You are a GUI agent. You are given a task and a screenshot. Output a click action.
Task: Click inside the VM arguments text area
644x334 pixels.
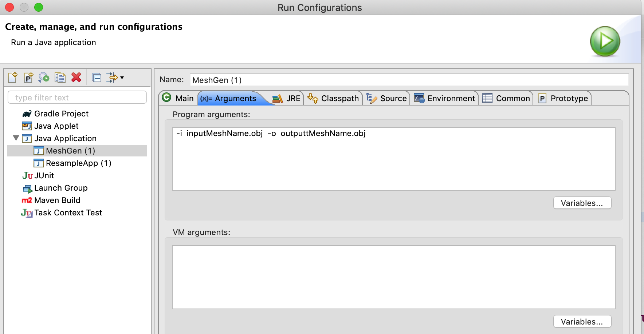(x=393, y=277)
